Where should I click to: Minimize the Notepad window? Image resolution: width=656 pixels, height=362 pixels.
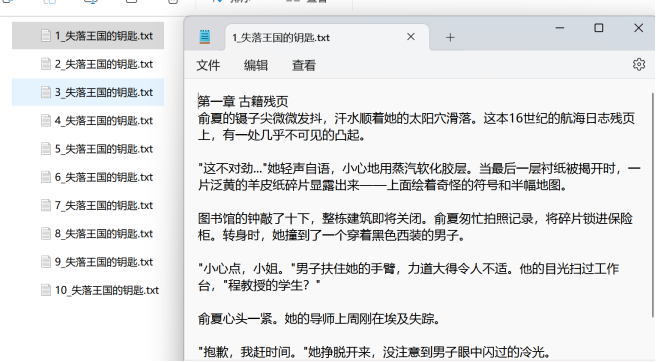tap(560, 28)
